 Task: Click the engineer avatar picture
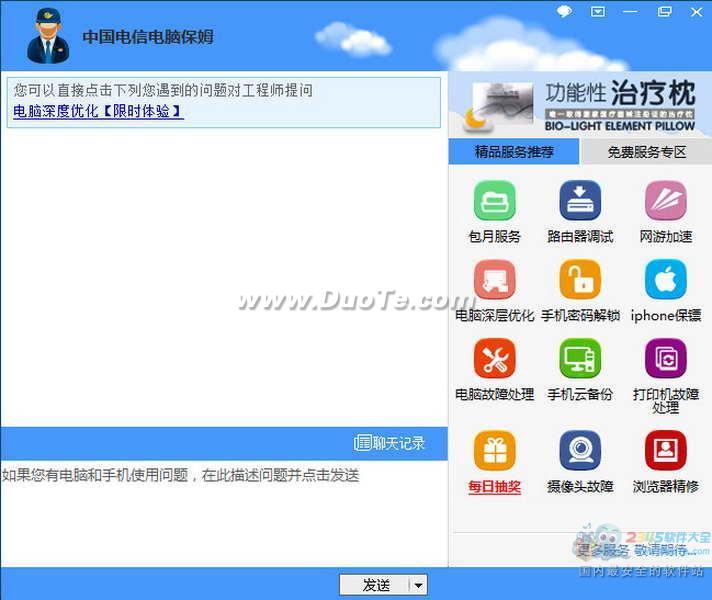tap(48, 35)
